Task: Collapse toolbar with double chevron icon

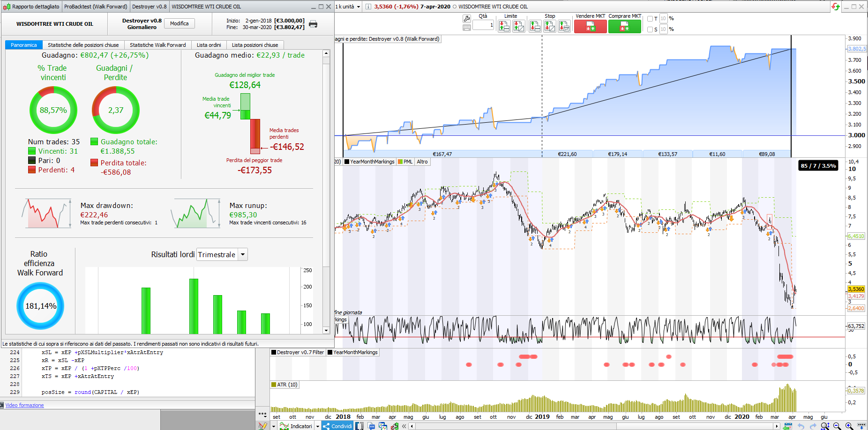Action: click(404, 426)
